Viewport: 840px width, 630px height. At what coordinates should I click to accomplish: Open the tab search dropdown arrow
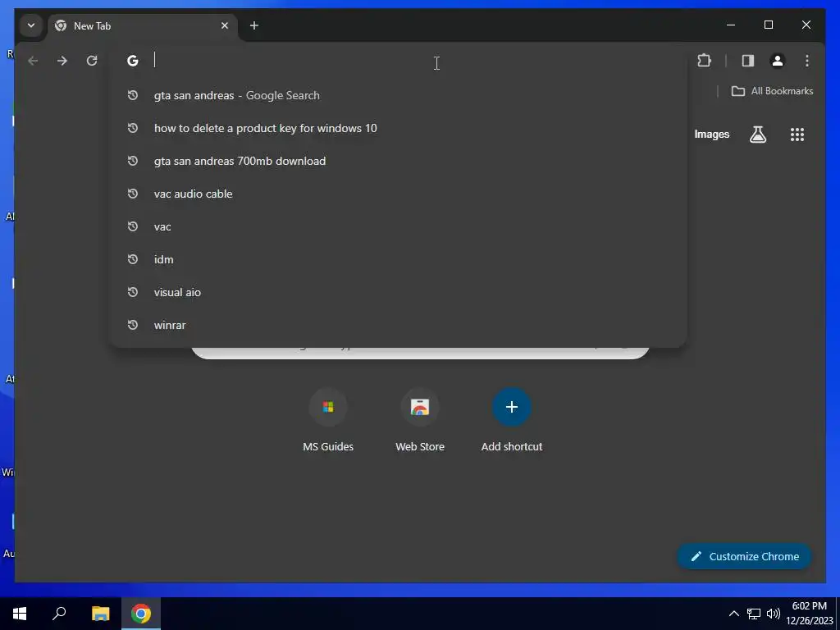[x=31, y=25]
